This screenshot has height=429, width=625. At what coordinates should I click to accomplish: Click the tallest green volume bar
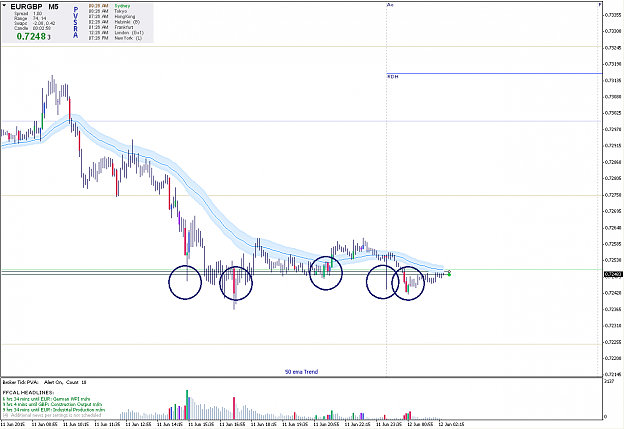tap(187, 404)
